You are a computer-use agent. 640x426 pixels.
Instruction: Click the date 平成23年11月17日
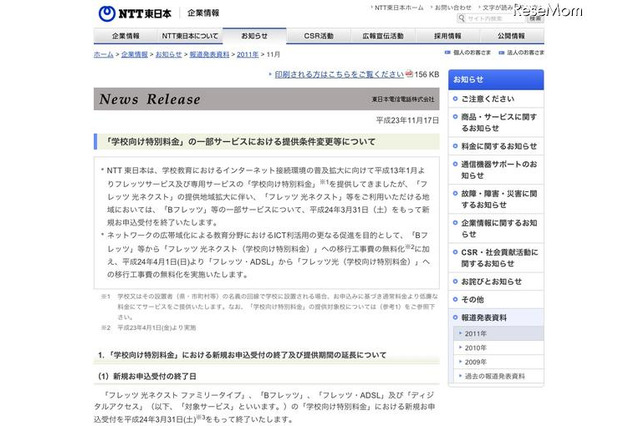407,120
